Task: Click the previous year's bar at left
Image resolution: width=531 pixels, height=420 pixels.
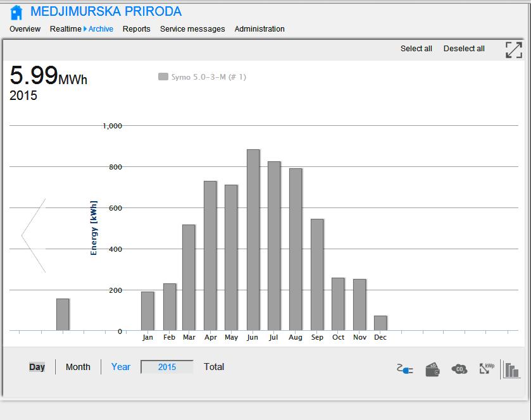Action: pyautogui.click(x=63, y=314)
